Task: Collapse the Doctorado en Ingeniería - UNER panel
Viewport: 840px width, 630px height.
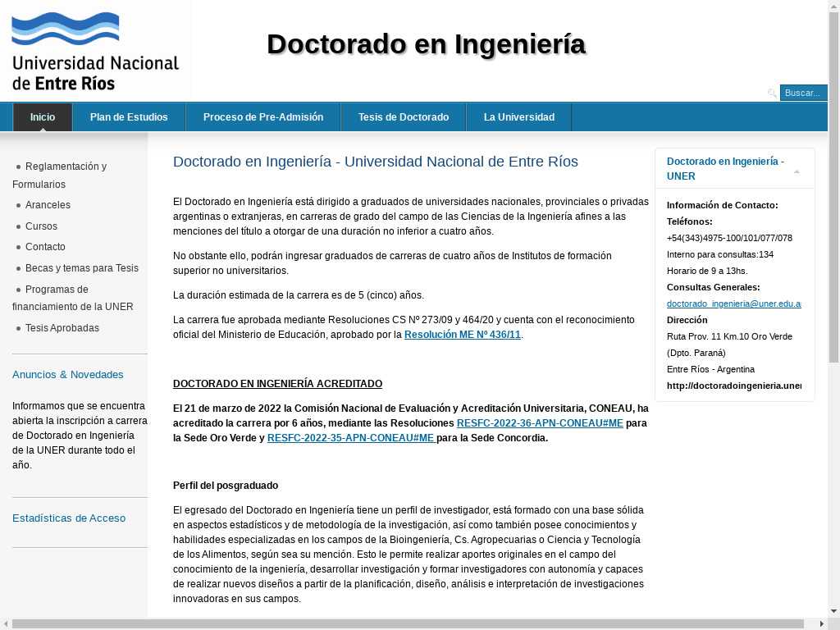Action: [x=797, y=171]
